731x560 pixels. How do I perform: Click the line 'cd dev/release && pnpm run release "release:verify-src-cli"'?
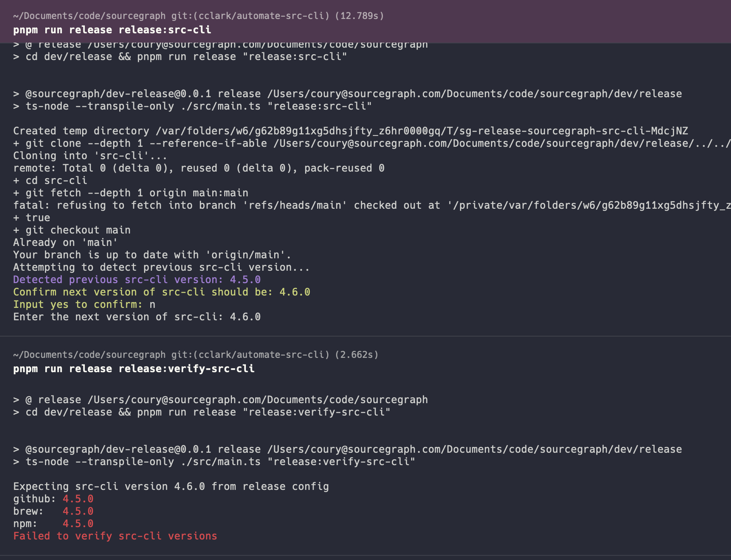[202, 412]
